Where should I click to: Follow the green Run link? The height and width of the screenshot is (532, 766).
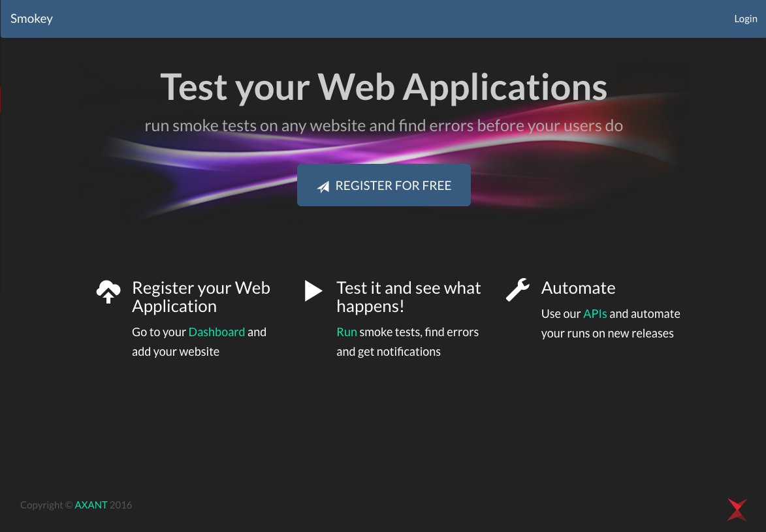tap(346, 332)
